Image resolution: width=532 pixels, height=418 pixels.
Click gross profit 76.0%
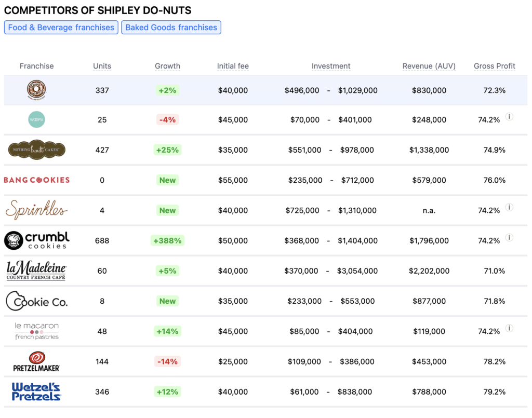[x=495, y=180]
